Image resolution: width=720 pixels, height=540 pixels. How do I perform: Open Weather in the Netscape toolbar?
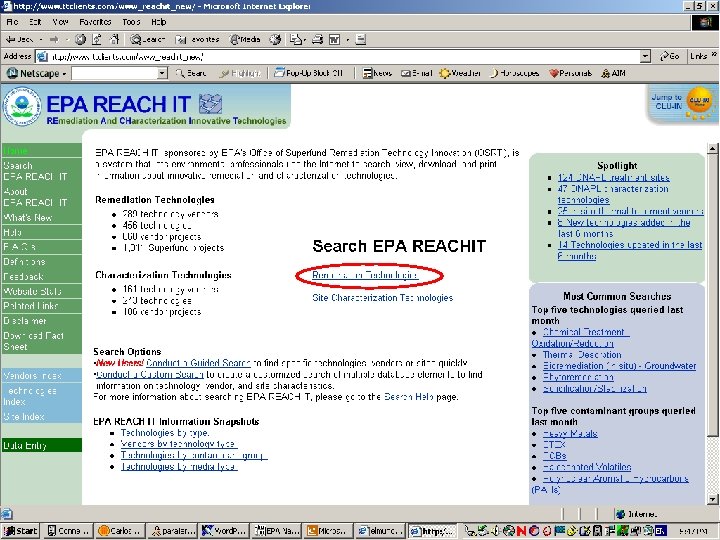point(460,73)
